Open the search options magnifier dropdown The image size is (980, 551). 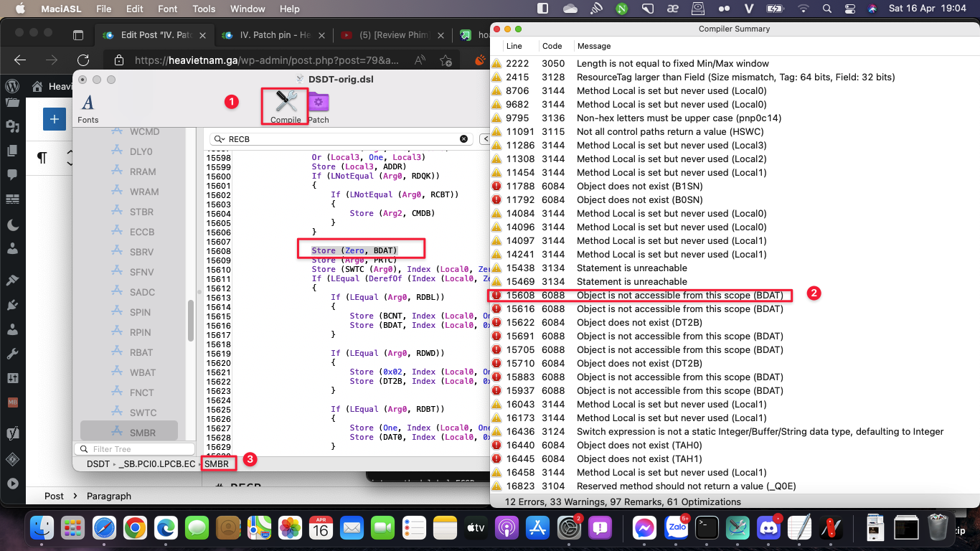tap(220, 138)
